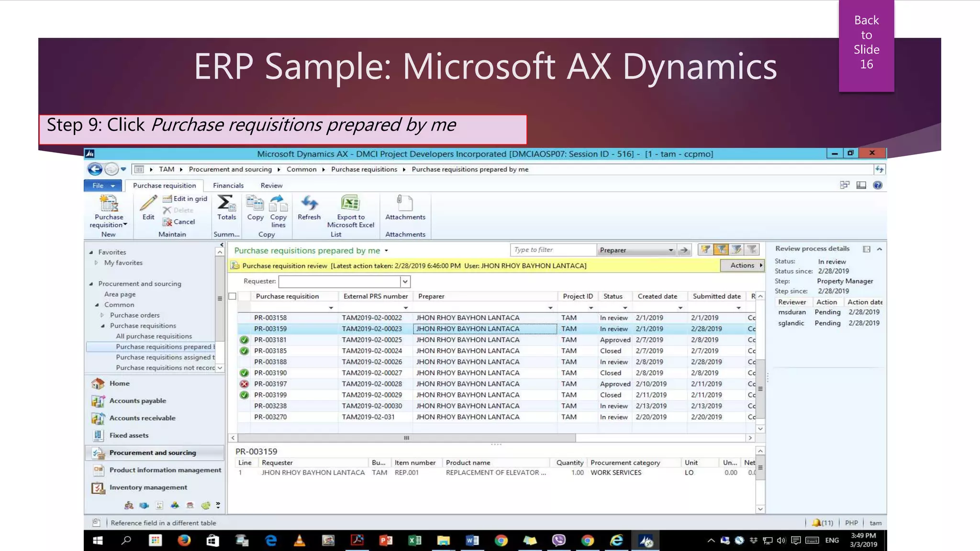Click Procurement and sourcing in breadcrumb
980x551 pixels.
coord(230,169)
